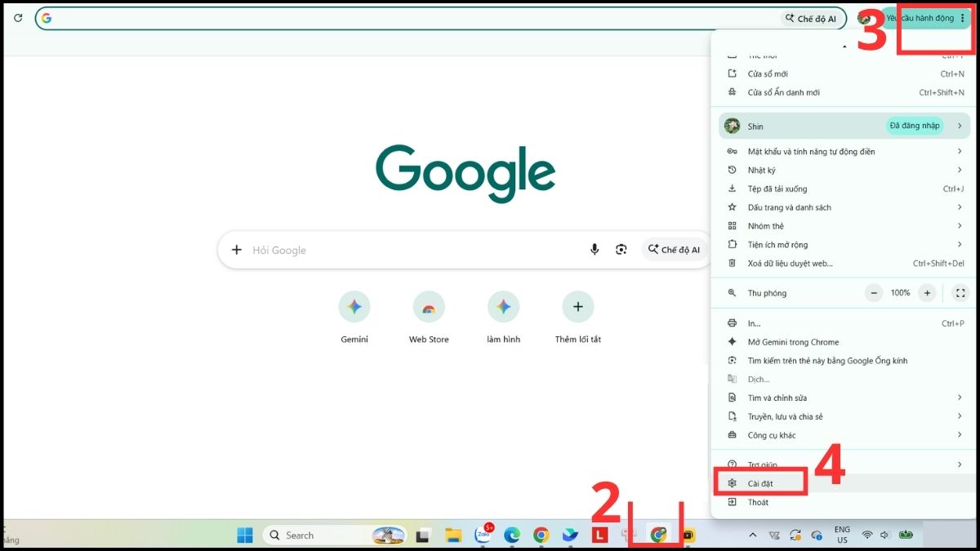
Task: Open the Wi-Fi network tray icon
Action: coord(866,535)
